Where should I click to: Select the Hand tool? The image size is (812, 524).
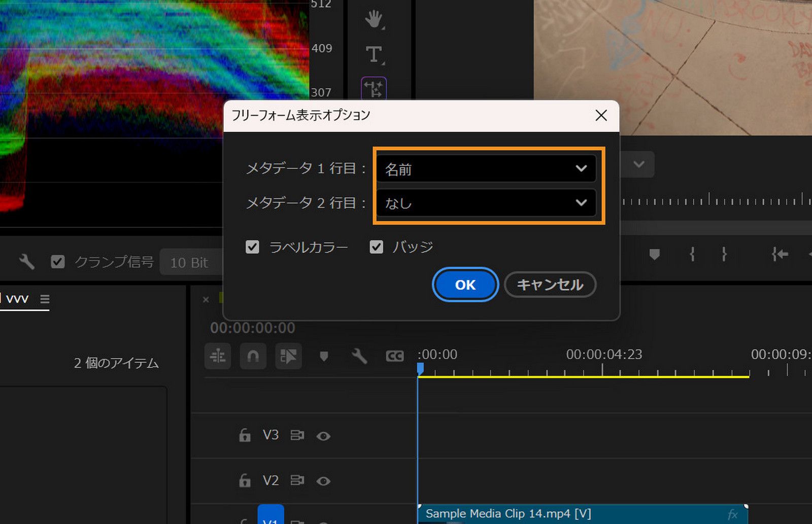(x=374, y=20)
